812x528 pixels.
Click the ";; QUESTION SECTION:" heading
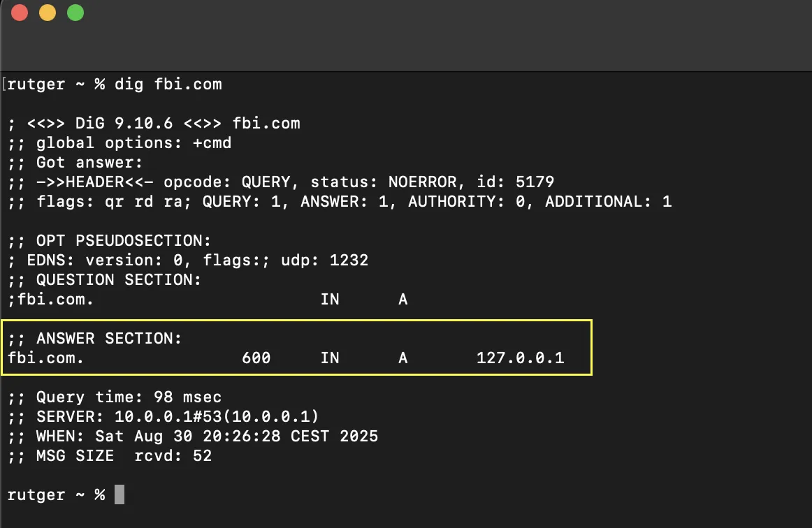click(105, 280)
